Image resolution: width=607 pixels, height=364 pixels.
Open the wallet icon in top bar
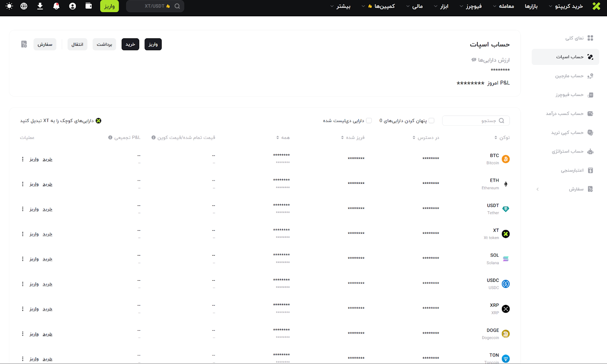[88, 6]
